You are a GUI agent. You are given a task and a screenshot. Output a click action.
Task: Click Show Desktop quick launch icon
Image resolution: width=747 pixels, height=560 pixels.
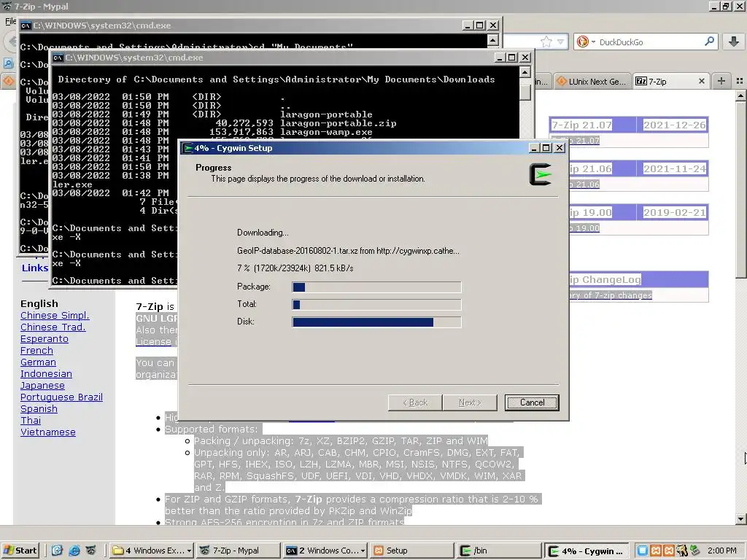point(57,551)
